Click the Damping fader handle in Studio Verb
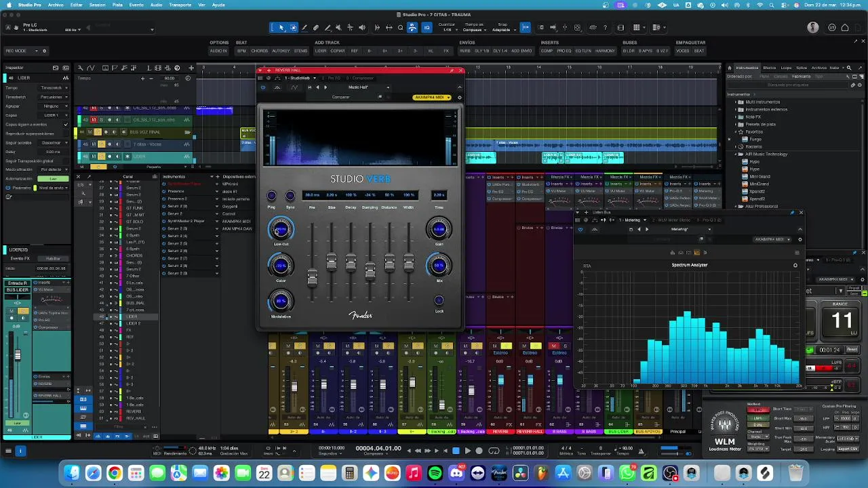The image size is (868, 488). pyautogui.click(x=370, y=270)
